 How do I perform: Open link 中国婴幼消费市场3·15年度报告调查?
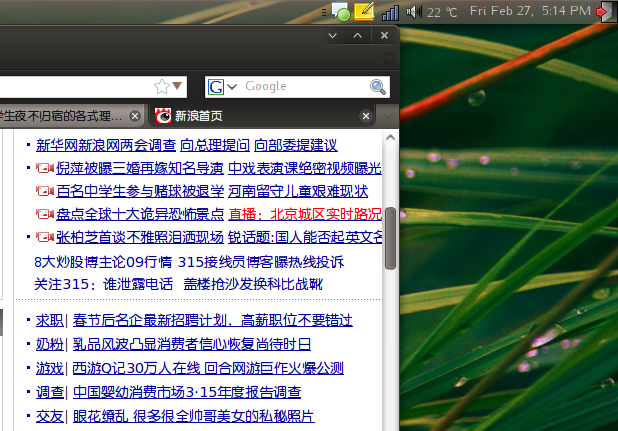point(187,392)
